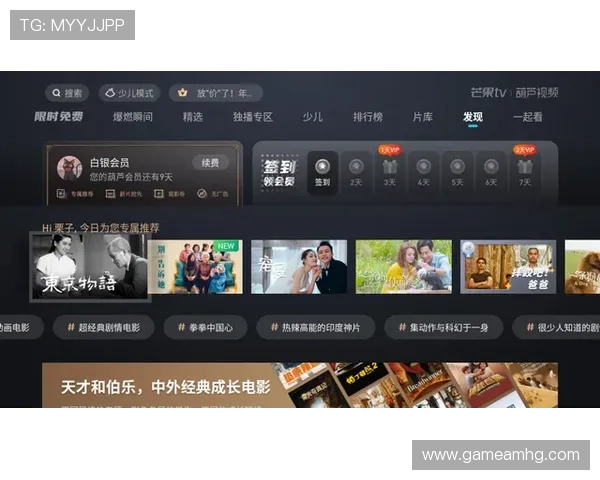Select the 7天 gift reward tile
The width and height of the screenshot is (600, 480).
(525, 172)
